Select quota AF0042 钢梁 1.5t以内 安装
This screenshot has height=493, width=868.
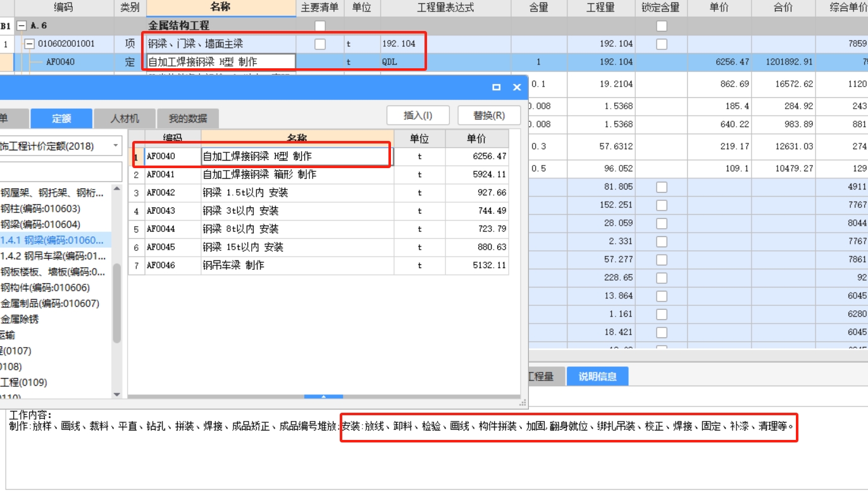coord(318,193)
